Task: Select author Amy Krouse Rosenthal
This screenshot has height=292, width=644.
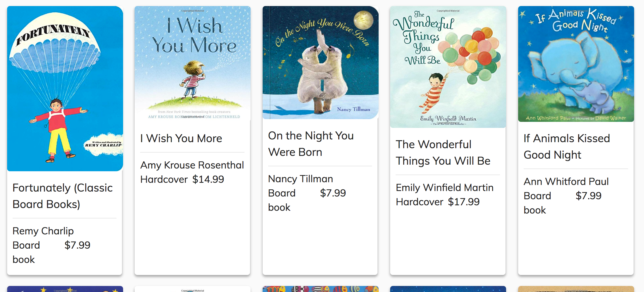Action: tap(192, 165)
